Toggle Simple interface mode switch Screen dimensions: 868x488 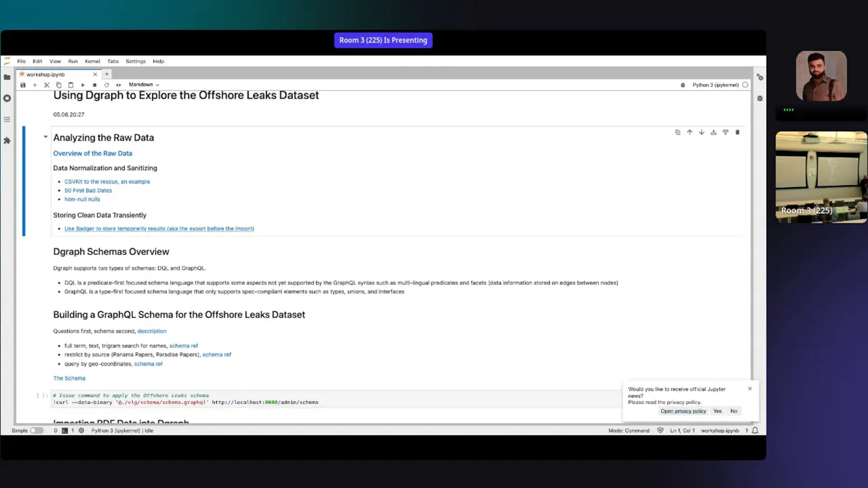point(36,430)
